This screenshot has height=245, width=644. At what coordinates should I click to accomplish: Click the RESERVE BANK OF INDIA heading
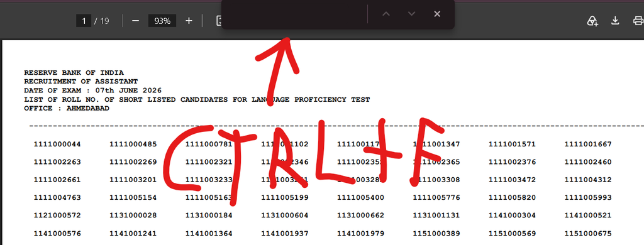74,73
